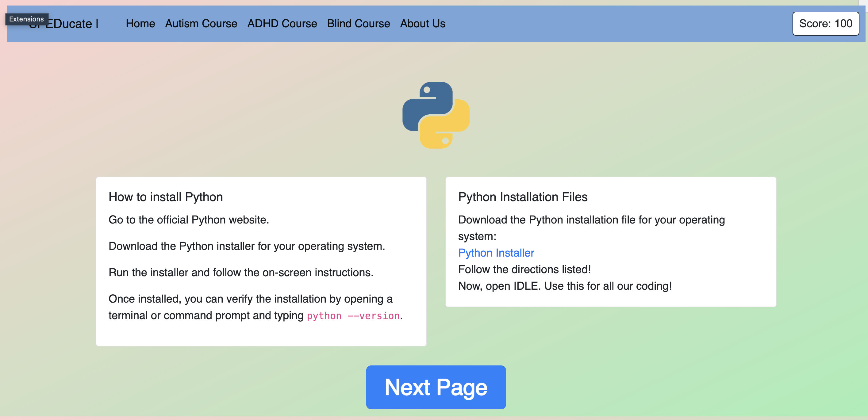Click the Extensions tooltip label
868x420 pixels.
[26, 19]
